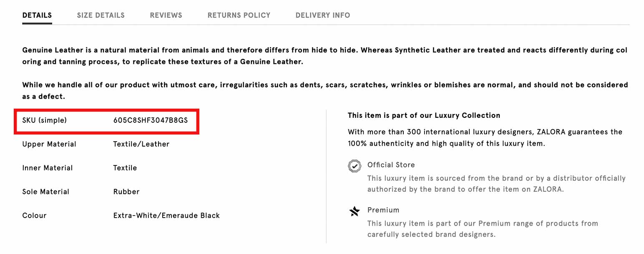Viewport: 644px width, 254px height.
Task: Click the Official Store checkmark badge icon
Action: tap(354, 166)
